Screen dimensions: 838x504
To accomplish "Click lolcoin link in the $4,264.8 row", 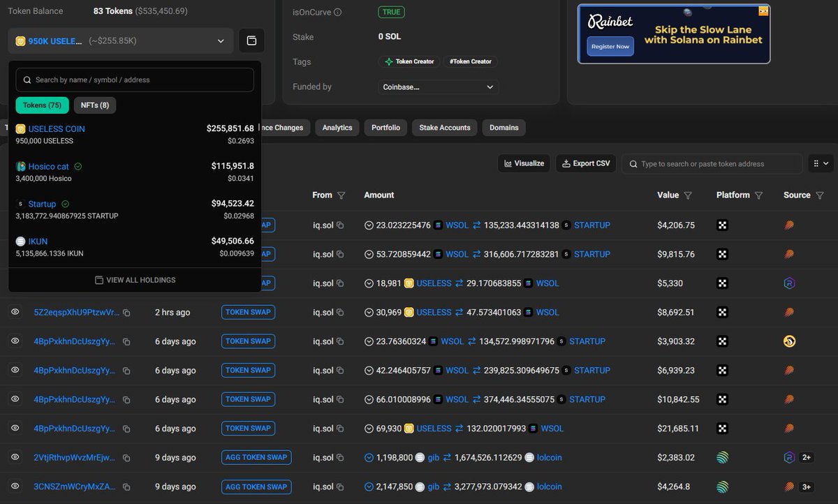I will click(549, 487).
